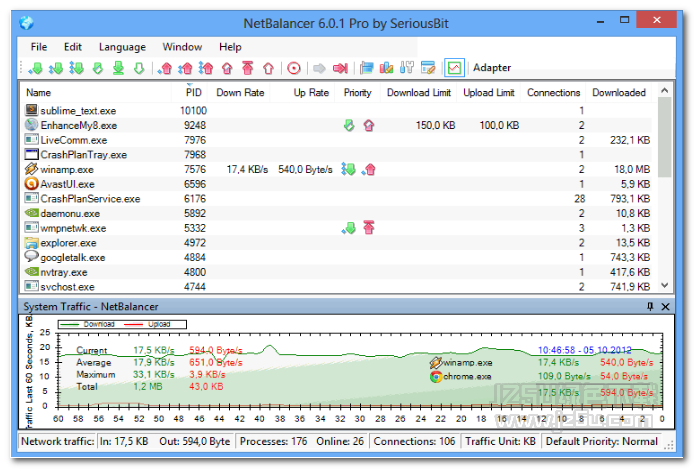Click the ignore upload toolbar icon
694x469 pixels.
(268, 68)
